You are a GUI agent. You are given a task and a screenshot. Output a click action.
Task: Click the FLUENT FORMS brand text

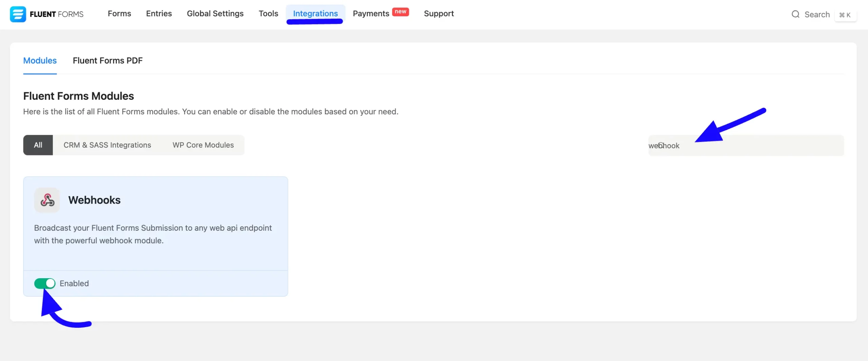57,14
